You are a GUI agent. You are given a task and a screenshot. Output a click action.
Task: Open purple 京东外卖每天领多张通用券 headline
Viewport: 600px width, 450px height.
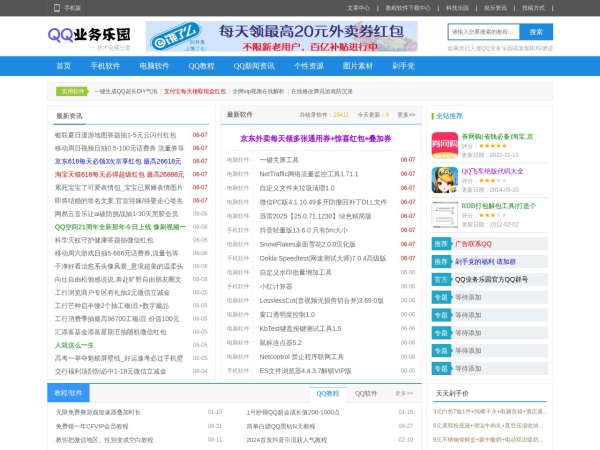click(x=315, y=139)
